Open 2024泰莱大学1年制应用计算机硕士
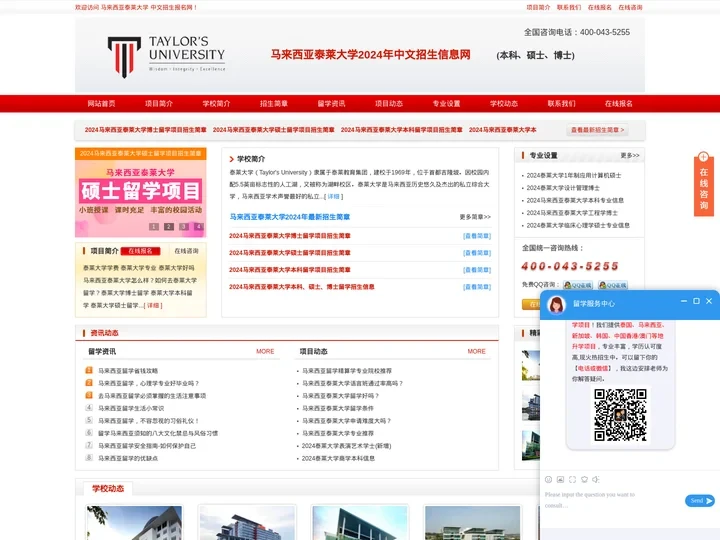Screen dimensions: 720x540 click(574, 175)
